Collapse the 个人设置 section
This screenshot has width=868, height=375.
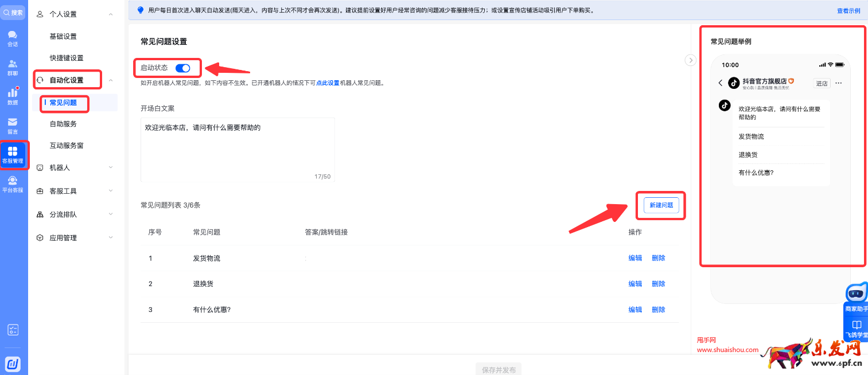click(110, 13)
